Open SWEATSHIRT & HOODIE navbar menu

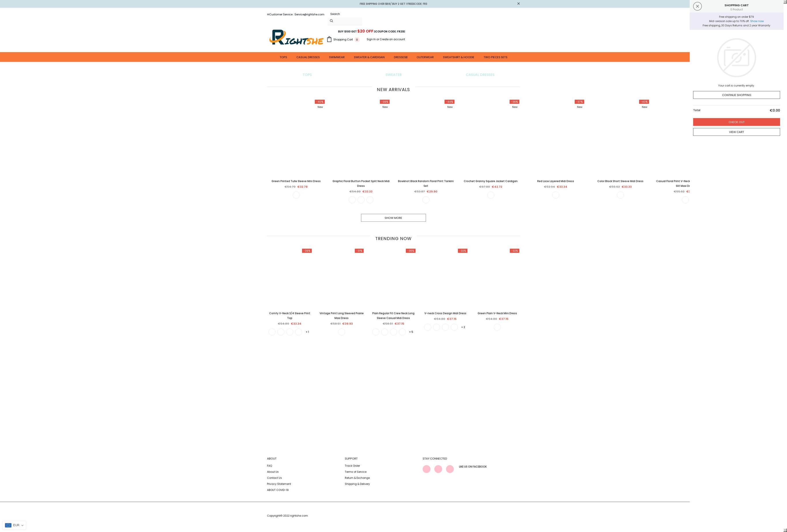[x=459, y=57]
